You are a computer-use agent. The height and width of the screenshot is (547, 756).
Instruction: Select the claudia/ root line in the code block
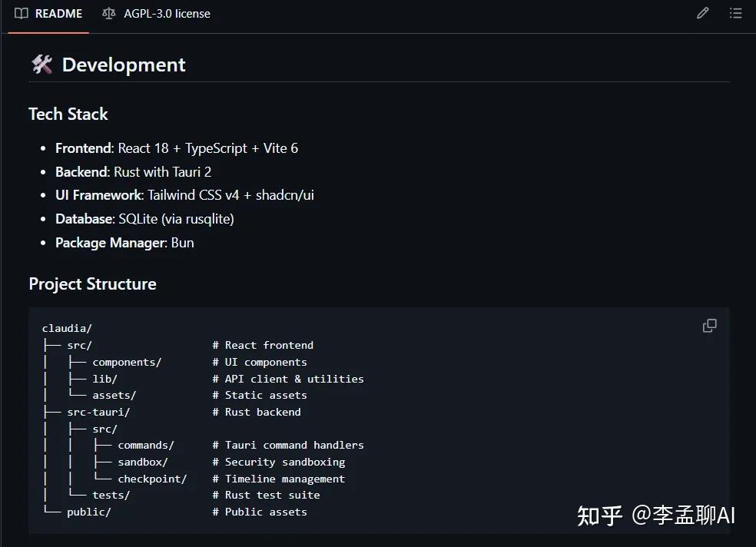click(67, 328)
